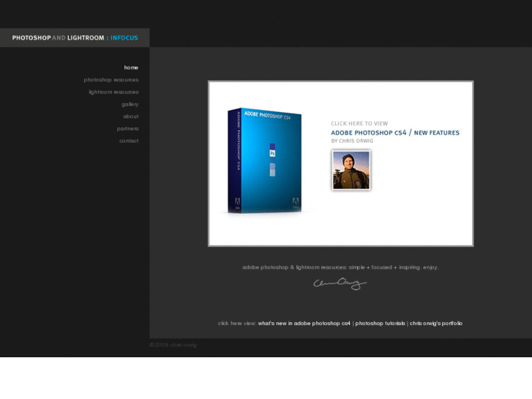Click the 2008 chris orwig copyright text
Viewport: 532px width, 399px height.
173,345
